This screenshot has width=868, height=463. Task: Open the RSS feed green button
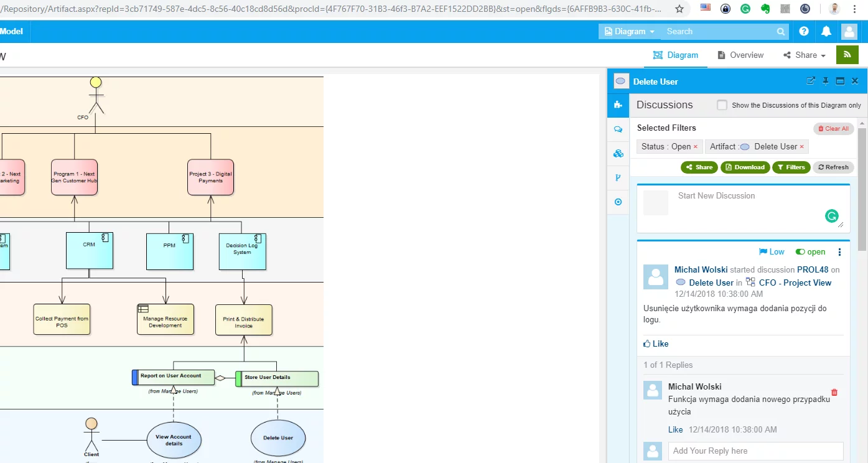pos(847,55)
